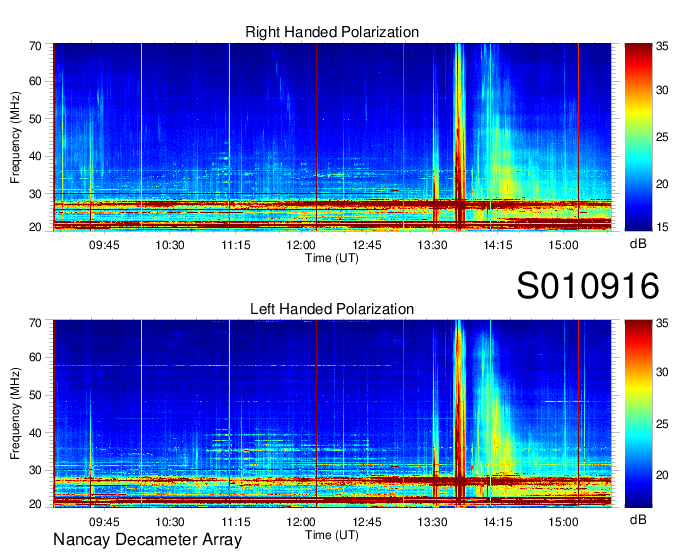Click the 15:00 time tick on the right-handed plot
This screenshot has width=680, height=552.
(563, 245)
